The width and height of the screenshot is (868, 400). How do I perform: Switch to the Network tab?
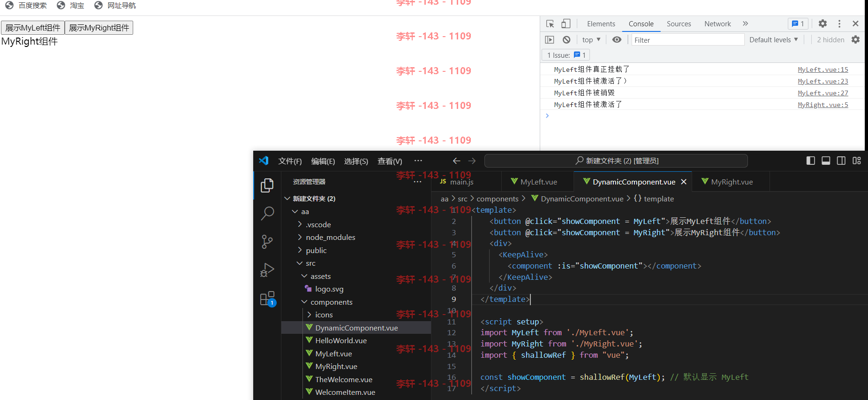coord(717,24)
